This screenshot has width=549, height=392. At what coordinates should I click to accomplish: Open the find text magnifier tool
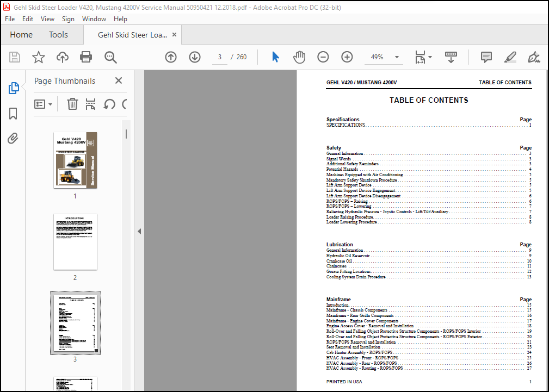pos(110,57)
